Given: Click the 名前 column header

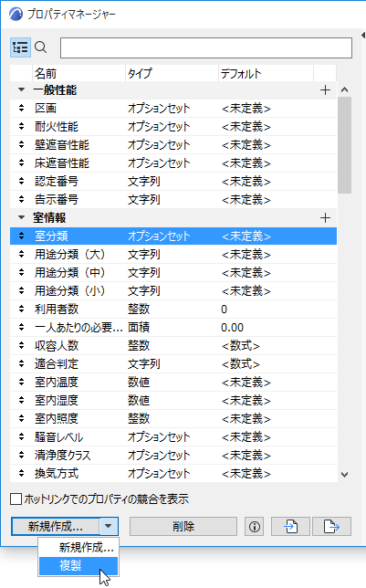Looking at the screenshot, I should tap(78, 73).
